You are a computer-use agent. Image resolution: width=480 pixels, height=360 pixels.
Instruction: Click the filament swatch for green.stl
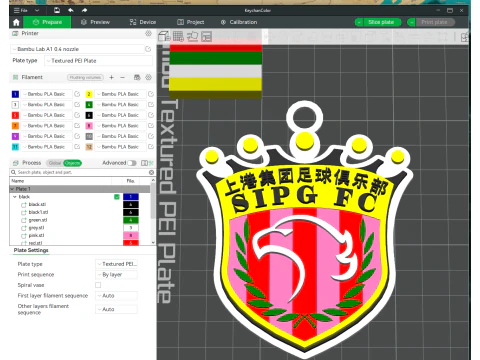coord(131,220)
